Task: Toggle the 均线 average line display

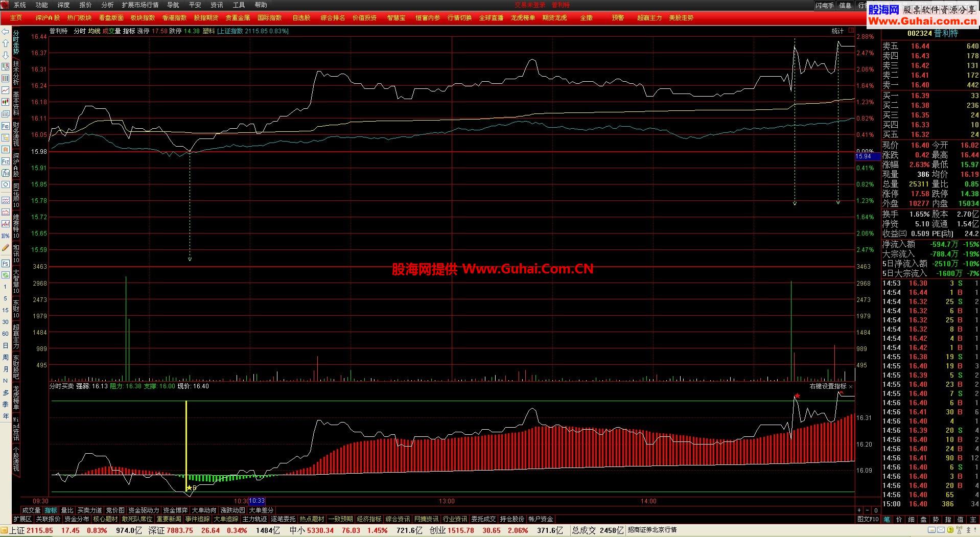Action: (x=94, y=31)
